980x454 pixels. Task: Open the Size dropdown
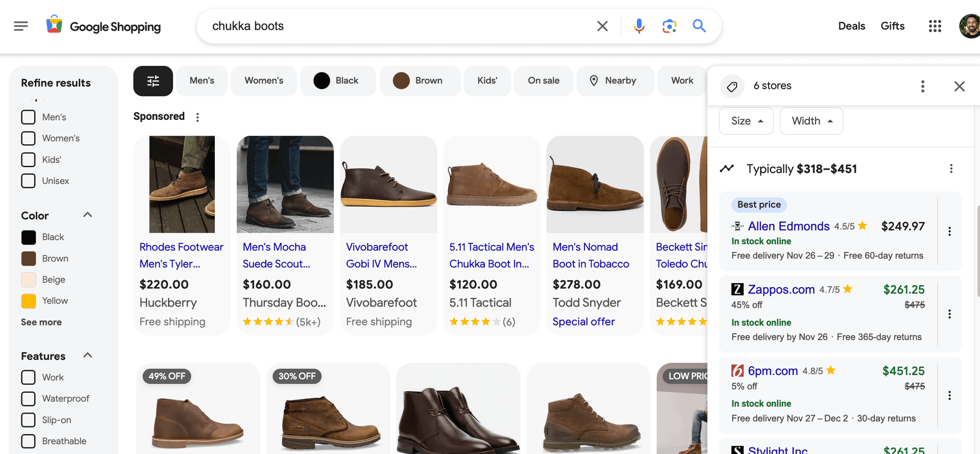[x=746, y=121]
